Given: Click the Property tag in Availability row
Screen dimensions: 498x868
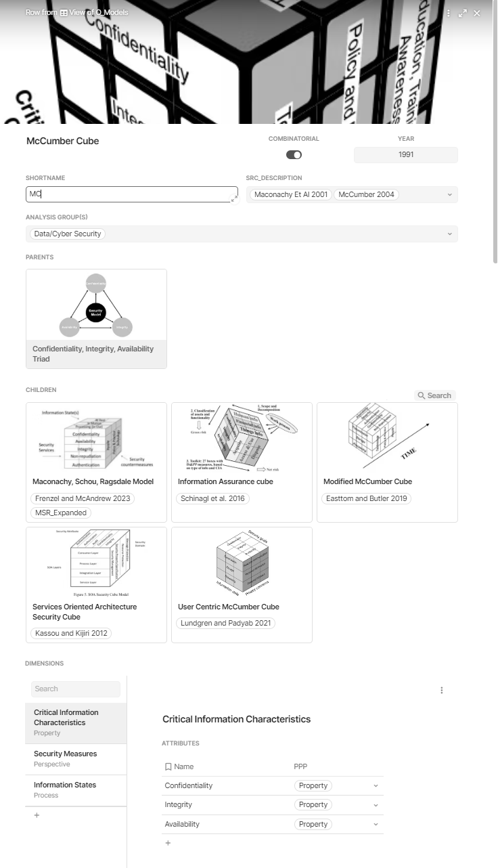Looking at the screenshot, I should pos(313,825).
